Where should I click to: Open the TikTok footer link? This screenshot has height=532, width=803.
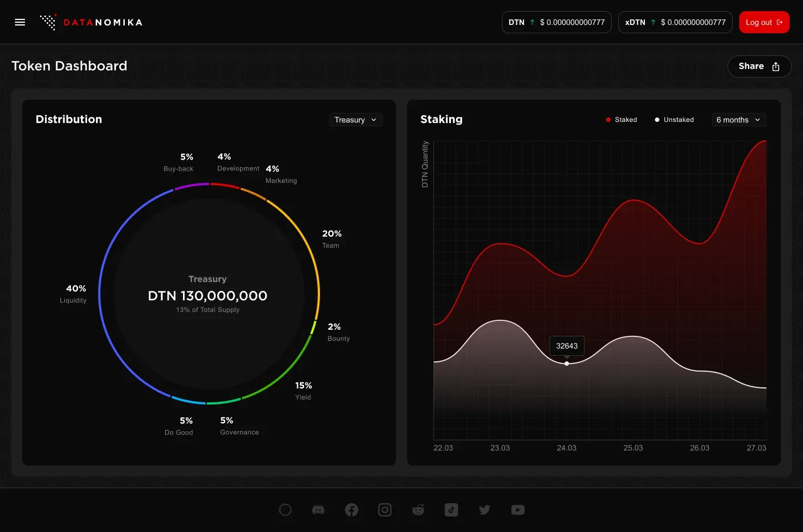pos(451,510)
